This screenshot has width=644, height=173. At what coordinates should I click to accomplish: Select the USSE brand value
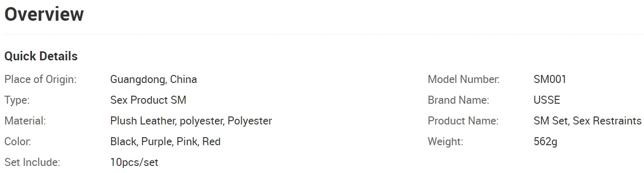pos(547,100)
